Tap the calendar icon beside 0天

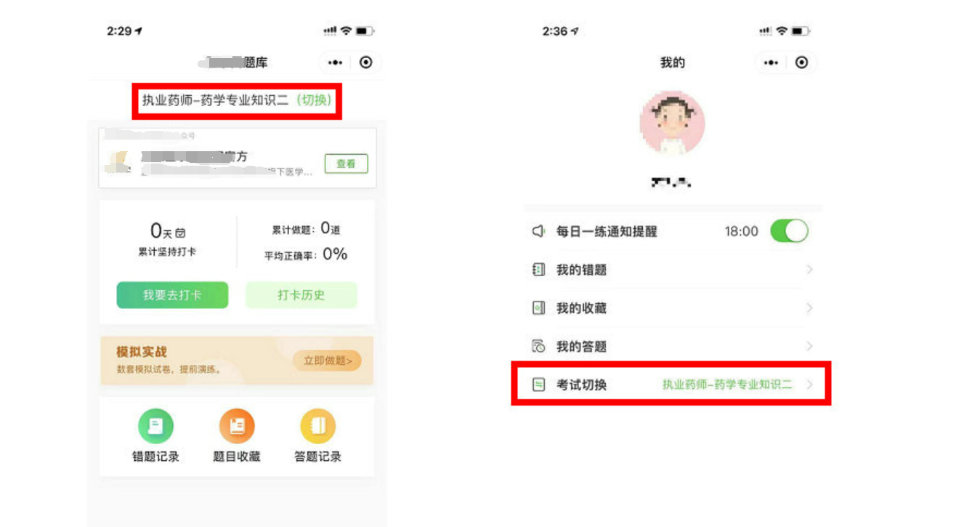click(x=180, y=233)
